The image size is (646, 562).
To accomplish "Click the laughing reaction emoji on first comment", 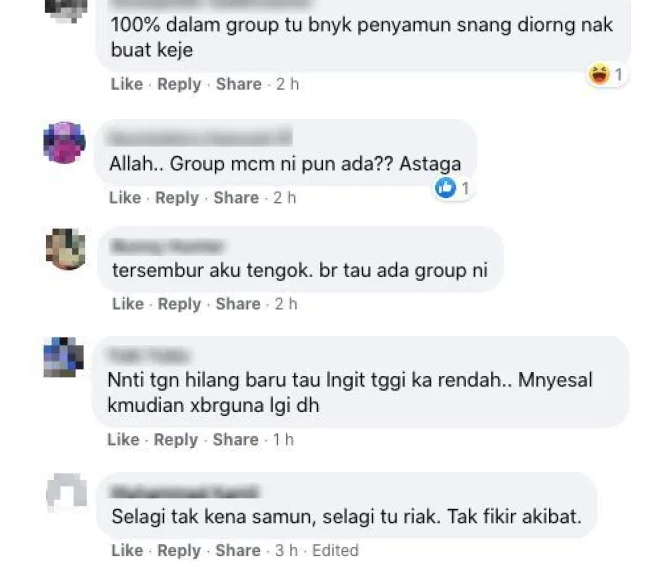I will (599, 75).
